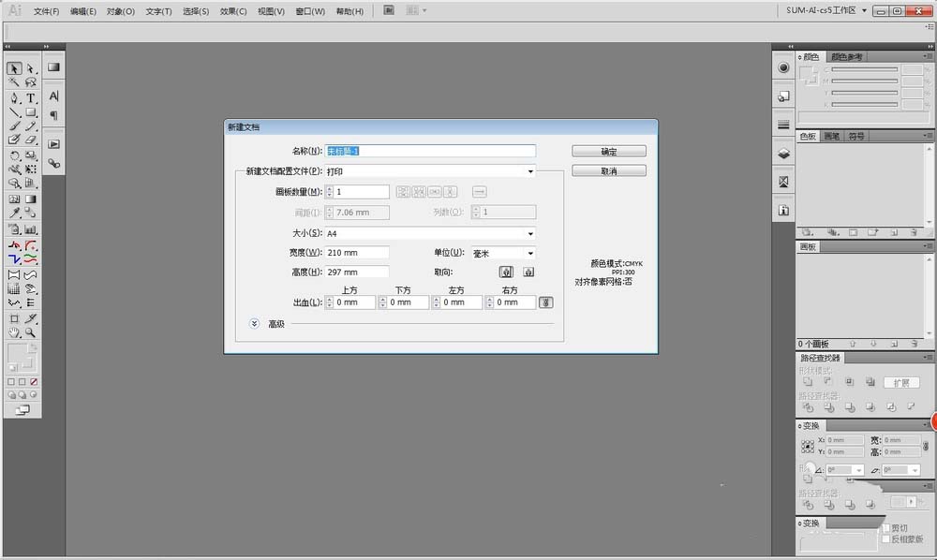Select the Pen tool in the toolbar
Screen dimensions: 937x560
[x=13, y=97]
